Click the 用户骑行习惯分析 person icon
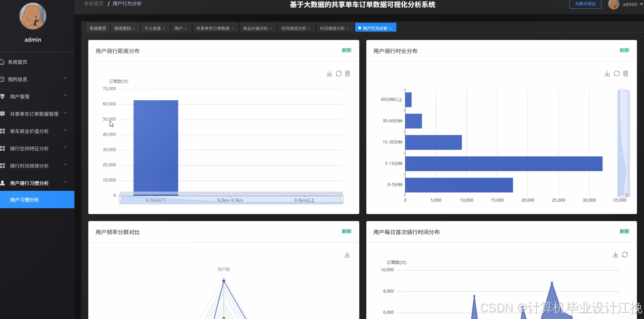Viewport: 644px width, 319px height. coord(2,183)
